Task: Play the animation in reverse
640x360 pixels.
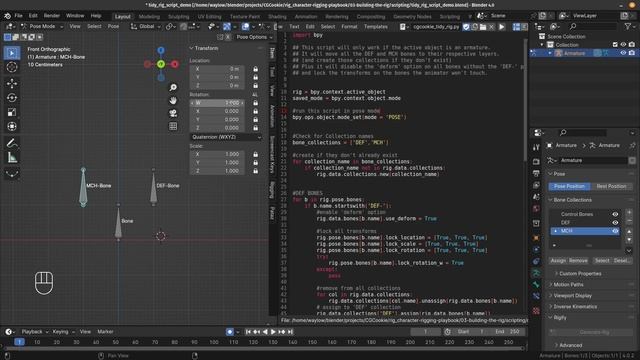Action: click(x=265, y=332)
